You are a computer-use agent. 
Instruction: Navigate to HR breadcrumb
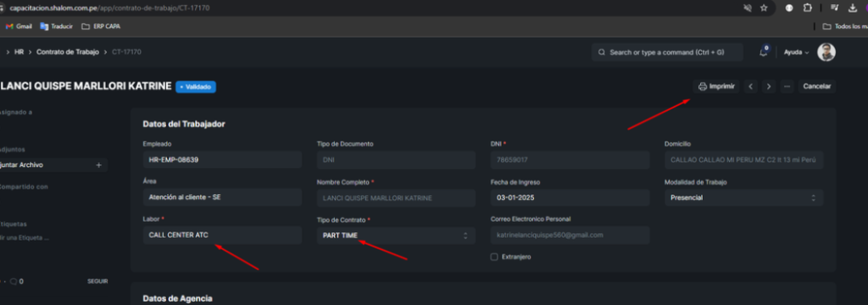pyautogui.click(x=19, y=52)
